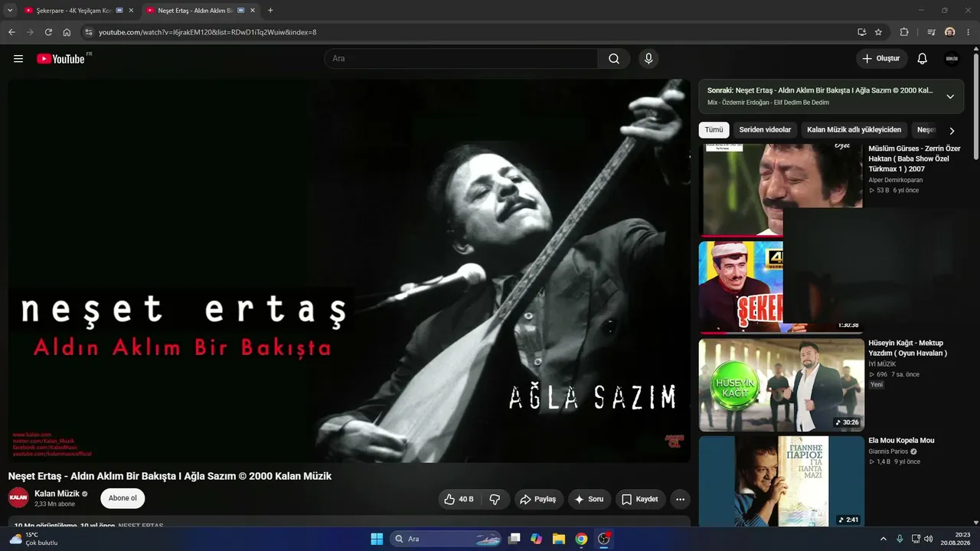
Task: Click the Alper Demirkoparan channel name
Action: [896, 180]
